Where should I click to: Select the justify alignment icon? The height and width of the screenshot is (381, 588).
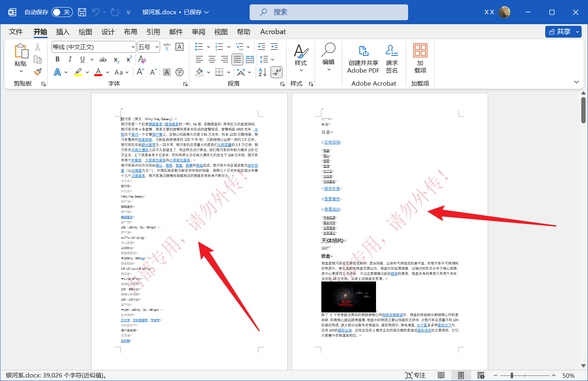point(237,59)
